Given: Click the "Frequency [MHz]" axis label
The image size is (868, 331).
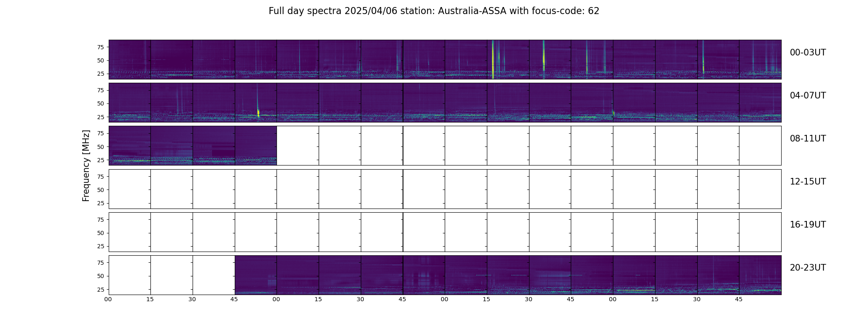Looking at the screenshot, I should click(86, 165).
